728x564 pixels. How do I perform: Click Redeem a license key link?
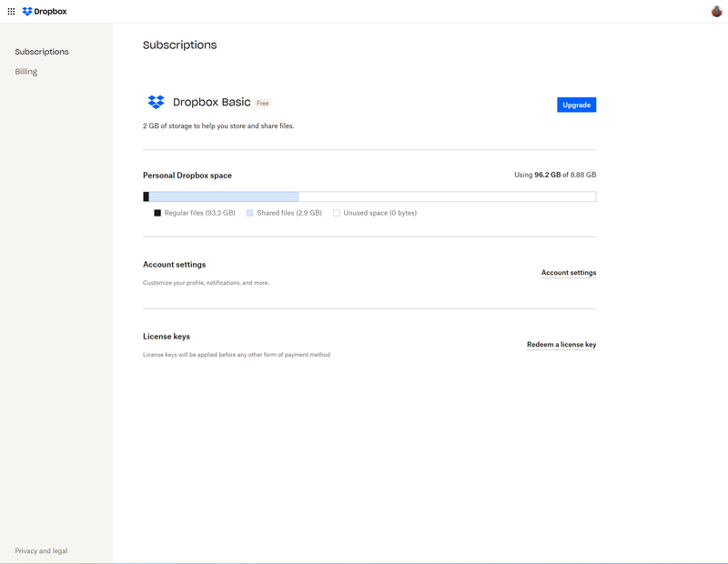click(x=561, y=345)
